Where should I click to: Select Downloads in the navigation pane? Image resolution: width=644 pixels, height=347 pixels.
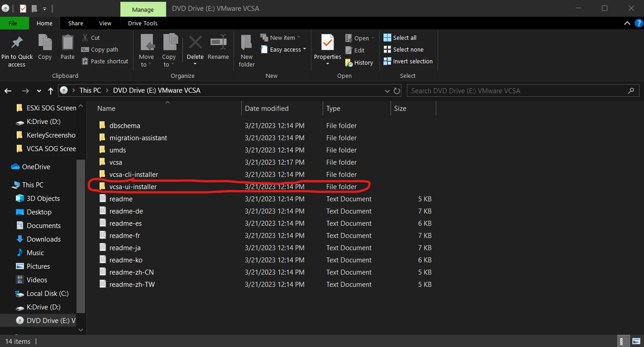pyautogui.click(x=38, y=239)
